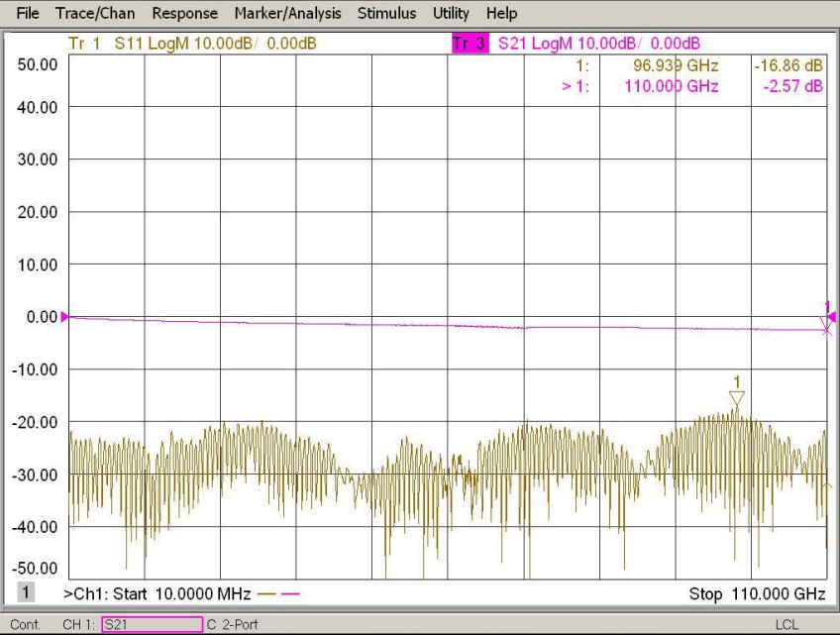Open the Trace/Chan menu
The image size is (840, 635).
95,14
